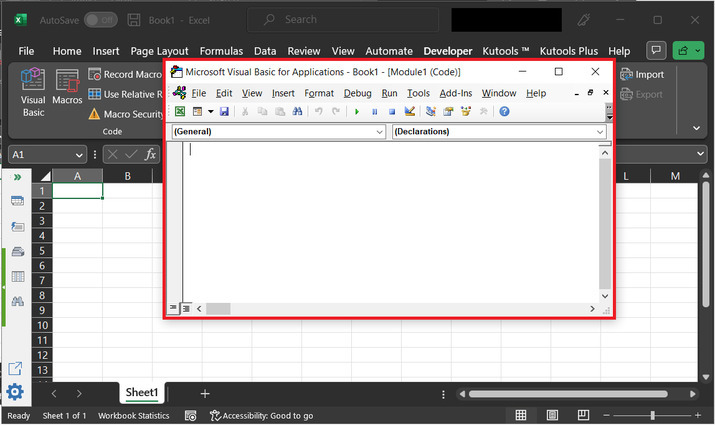
Task: Click Import in the Excel Developer ribbon
Action: (x=642, y=74)
